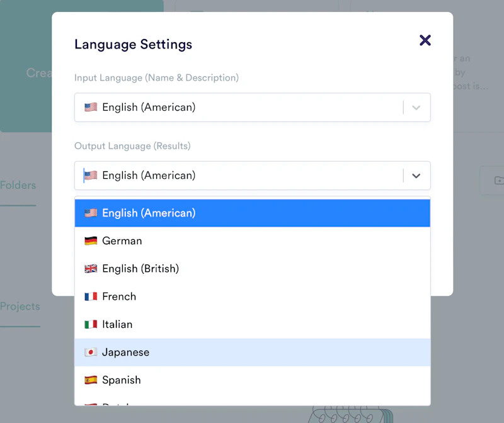
Task: Click the French flag icon
Action: point(91,296)
